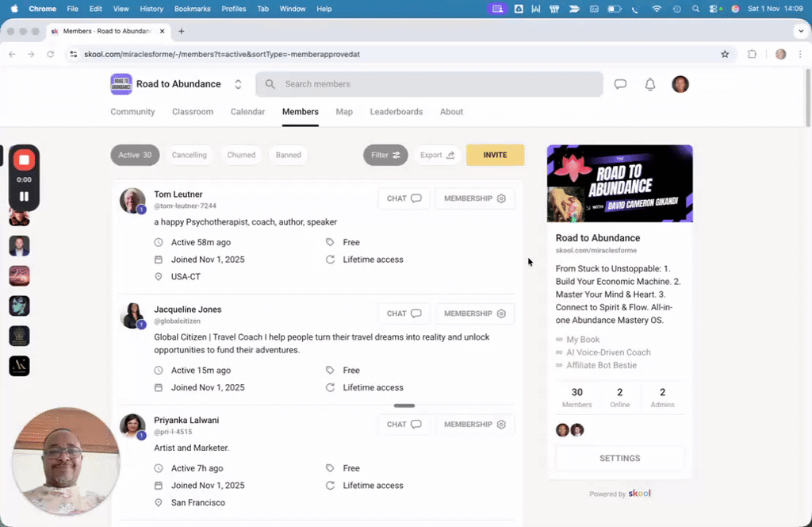Select the Banned filter pill
Viewport: 812px width, 527px height.
(x=289, y=155)
